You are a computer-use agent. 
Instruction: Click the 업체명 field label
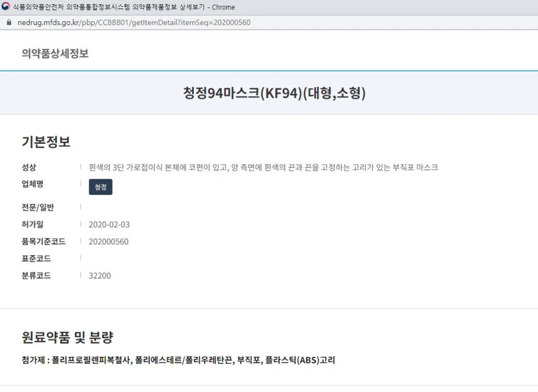[33, 184]
